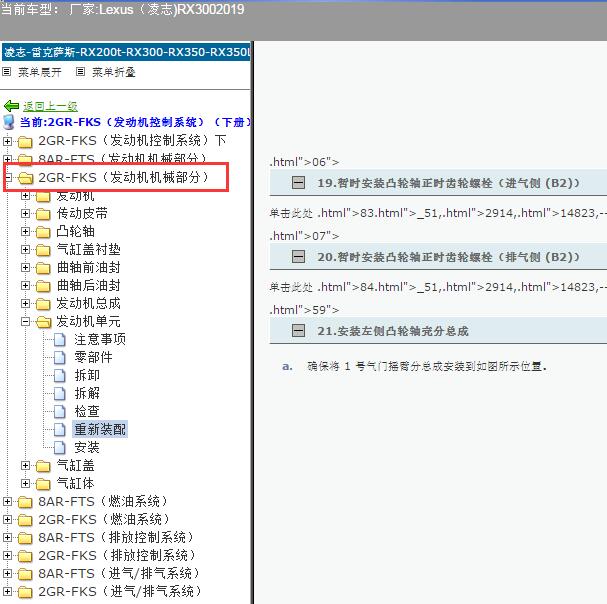607x604 pixels.
Task: Open the 零部件 page
Action: pos(93,357)
